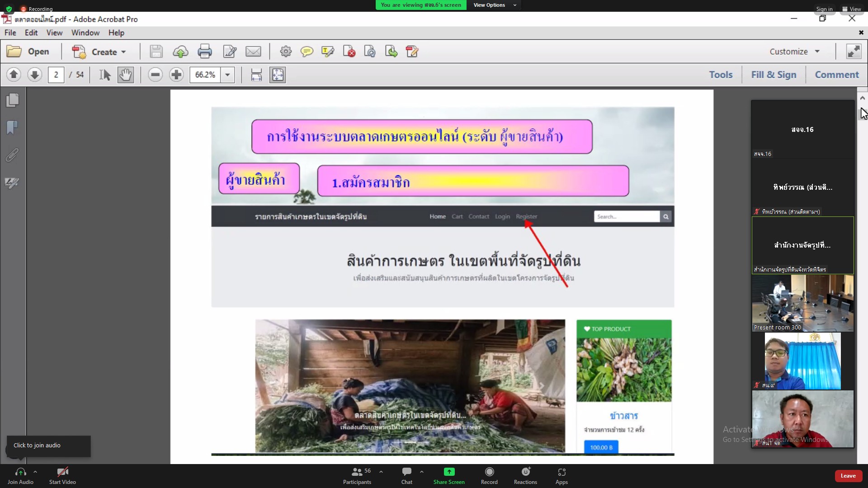Click scrollbar up arrow in document
Viewport: 868px width, 488px height.
coord(862,98)
